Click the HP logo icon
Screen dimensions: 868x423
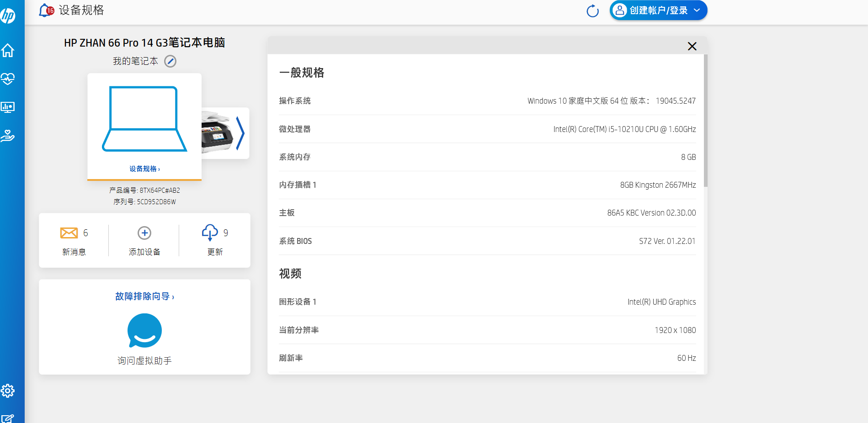point(8,16)
